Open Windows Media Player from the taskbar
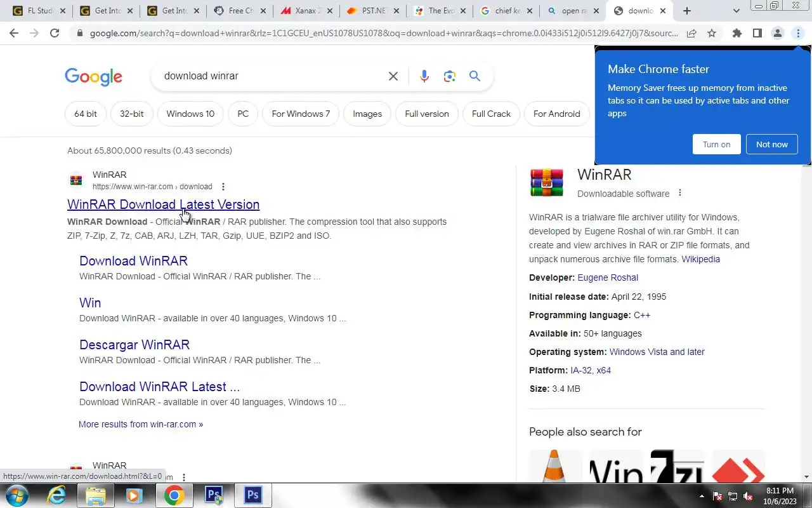The width and height of the screenshot is (812, 508). (134, 495)
